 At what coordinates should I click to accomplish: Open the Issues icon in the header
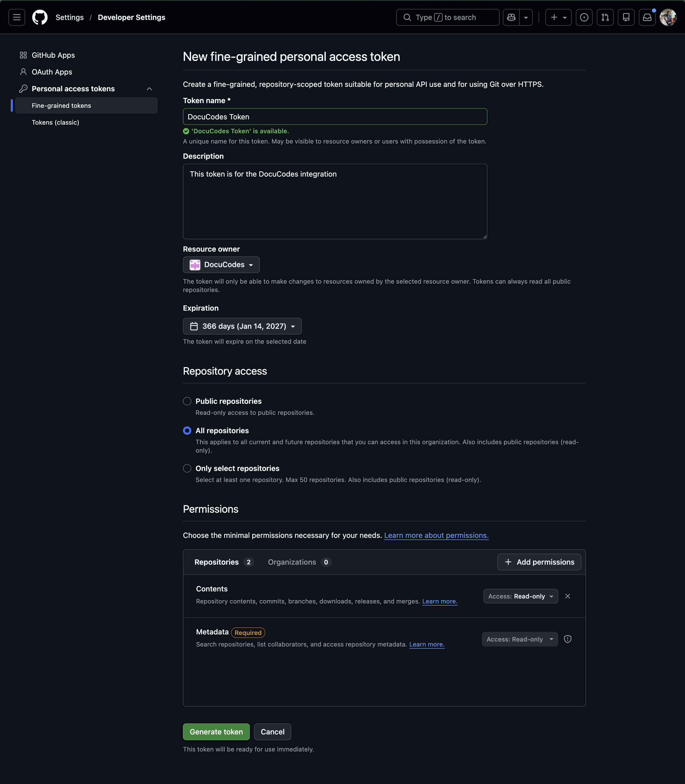584,17
